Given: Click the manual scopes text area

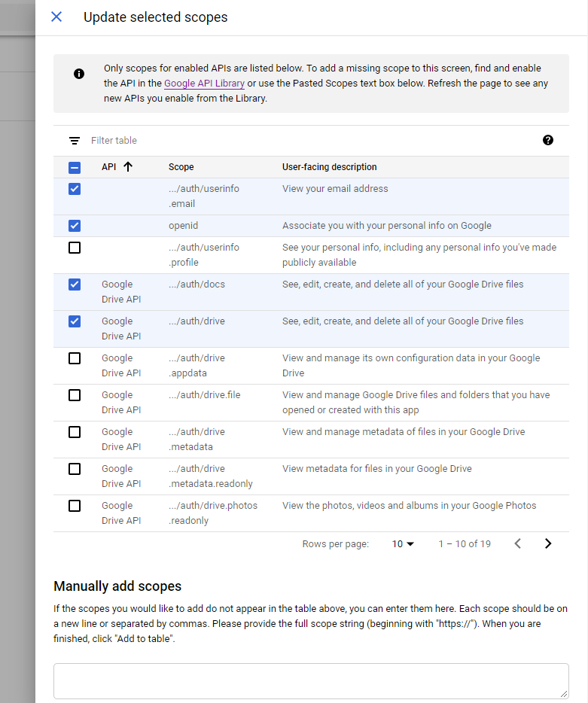Looking at the screenshot, I should click(311, 681).
